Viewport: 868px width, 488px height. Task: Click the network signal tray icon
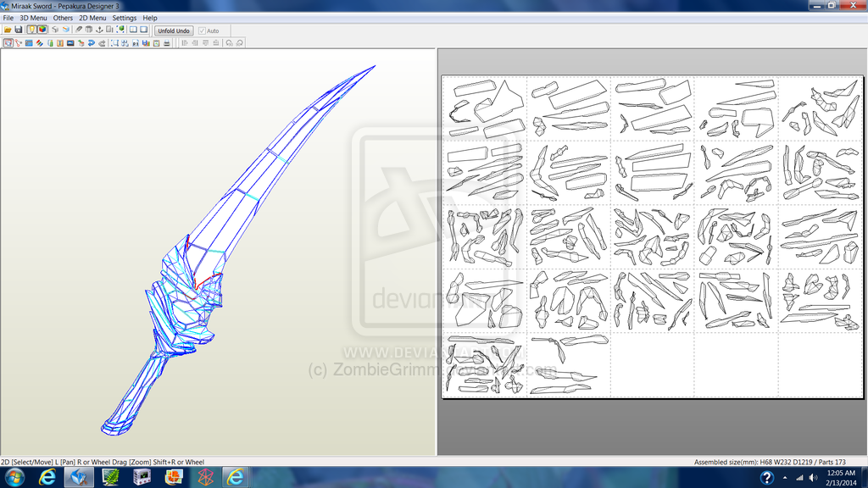(799, 478)
